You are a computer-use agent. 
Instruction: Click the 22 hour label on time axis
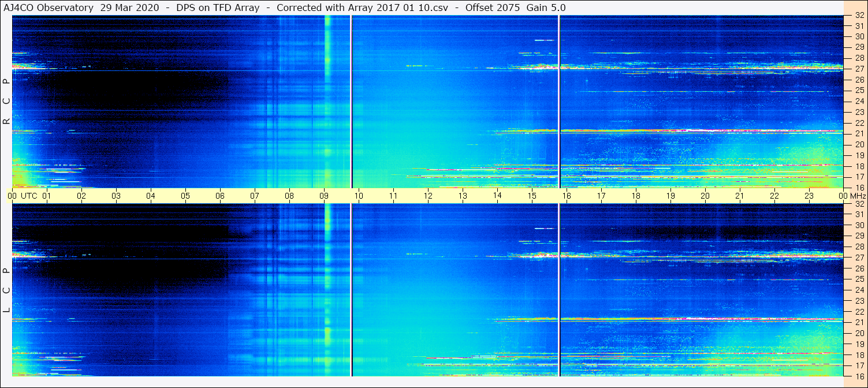tap(774, 196)
